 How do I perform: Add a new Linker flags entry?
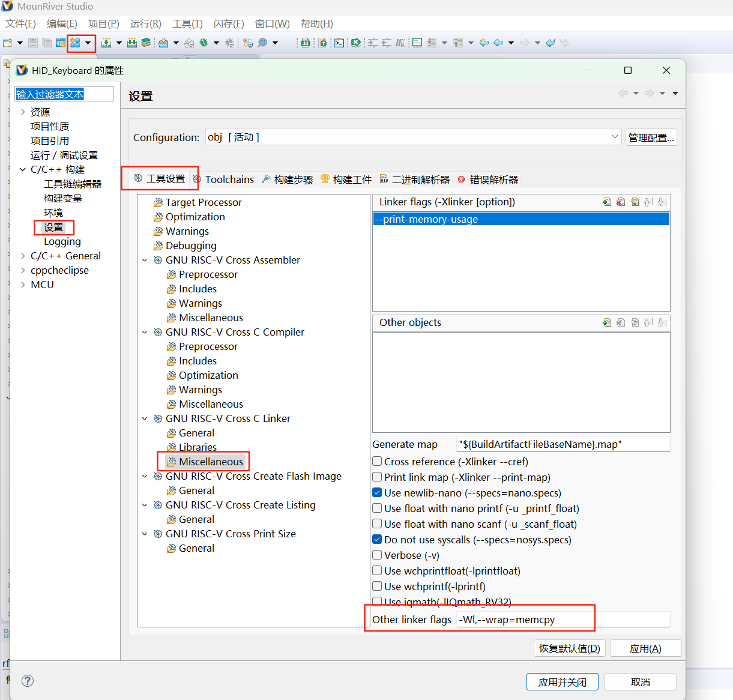point(607,202)
